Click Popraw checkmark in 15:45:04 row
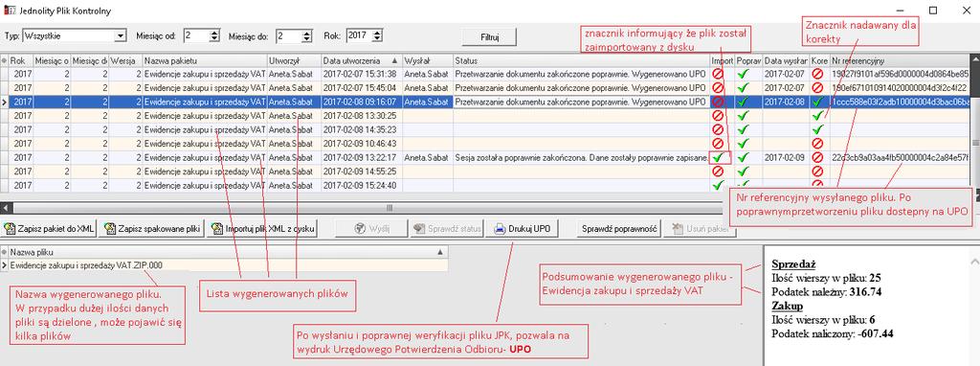Screen dimensions: 980x366 743,87
